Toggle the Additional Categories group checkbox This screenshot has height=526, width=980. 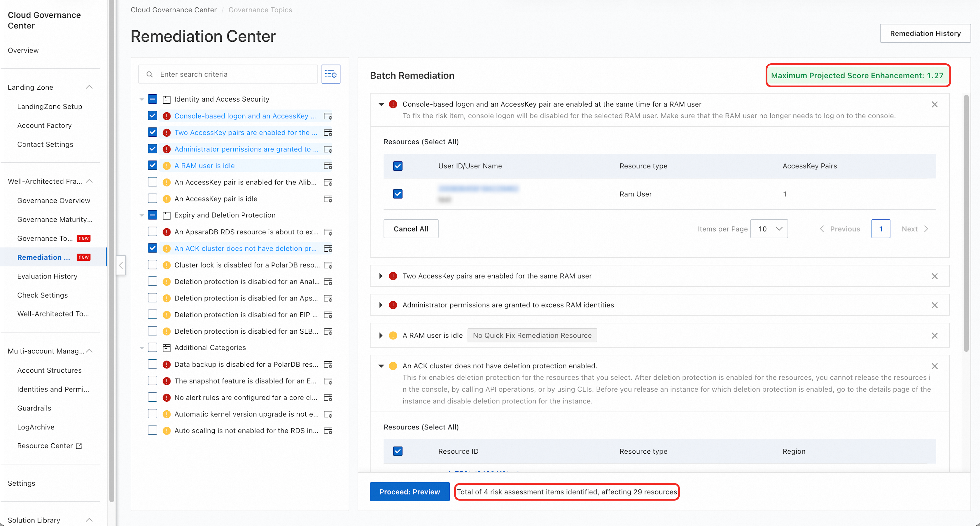tap(153, 347)
